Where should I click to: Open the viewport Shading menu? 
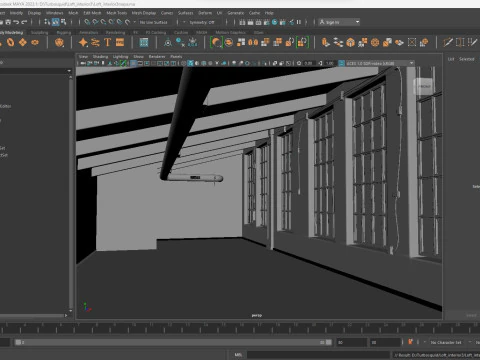100,56
